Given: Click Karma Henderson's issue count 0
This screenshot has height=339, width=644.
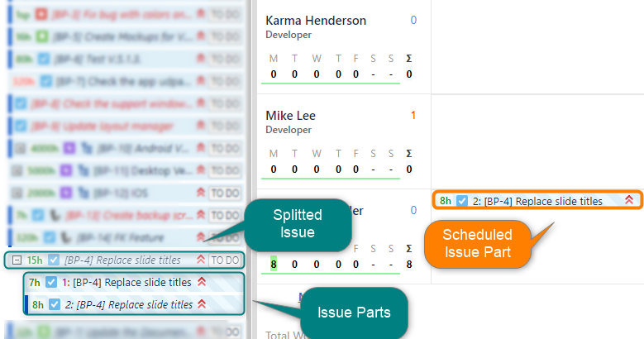Looking at the screenshot, I should coord(413,20).
